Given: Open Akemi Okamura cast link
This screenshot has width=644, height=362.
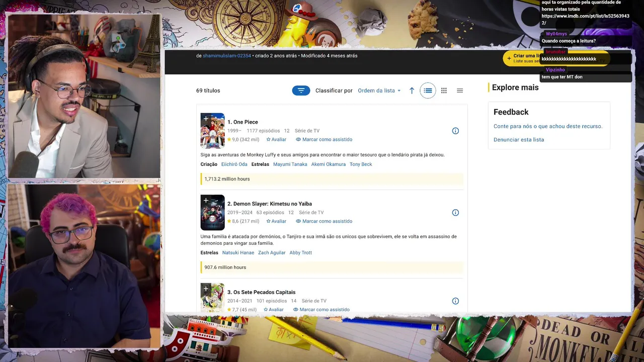Looking at the screenshot, I should [x=329, y=164].
